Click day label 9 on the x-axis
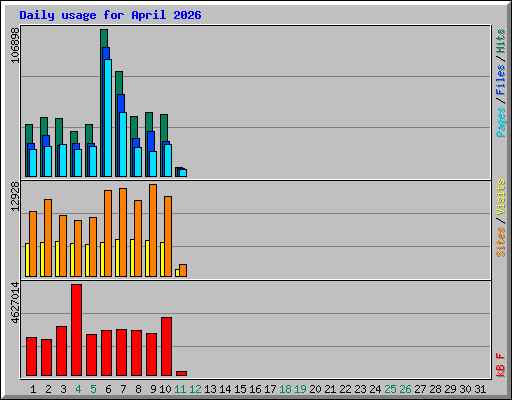The width and height of the screenshot is (512, 400). [153, 389]
